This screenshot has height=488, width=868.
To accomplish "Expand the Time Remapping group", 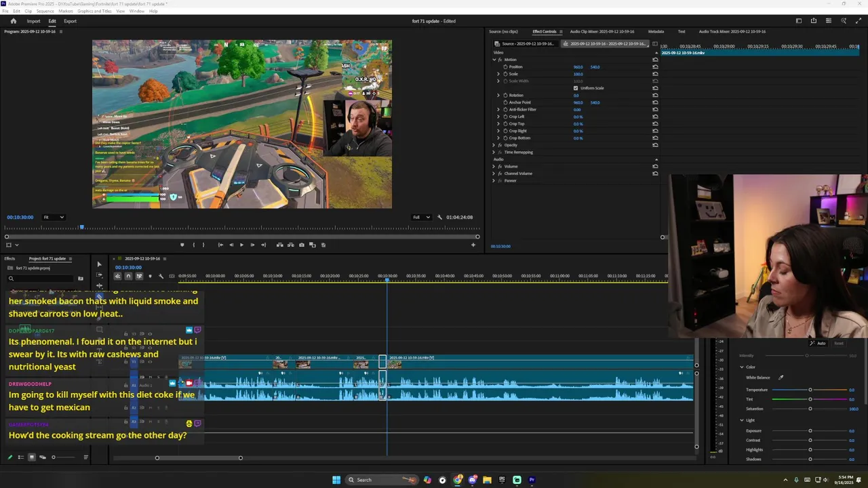I will pyautogui.click(x=494, y=152).
